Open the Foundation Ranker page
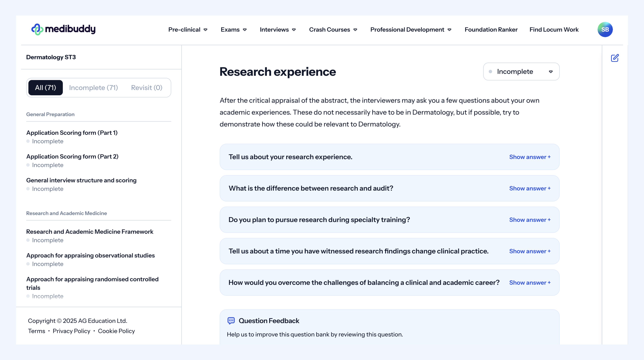 pyautogui.click(x=491, y=30)
